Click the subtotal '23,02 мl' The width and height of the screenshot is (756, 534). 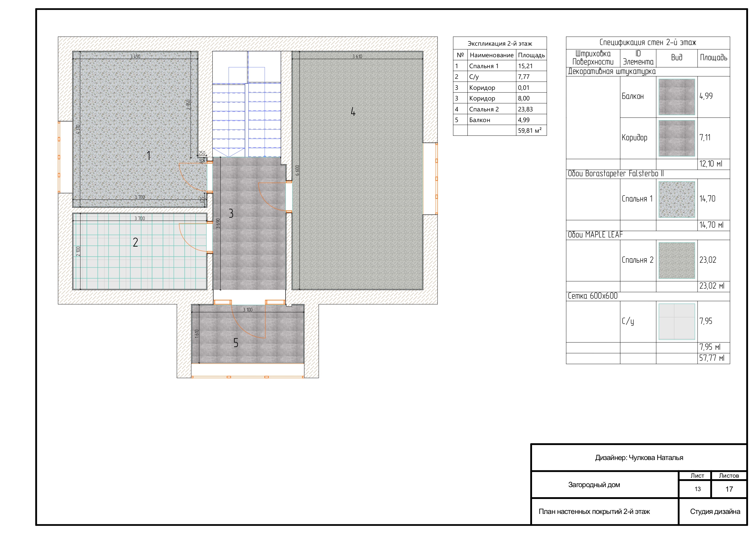[712, 286]
